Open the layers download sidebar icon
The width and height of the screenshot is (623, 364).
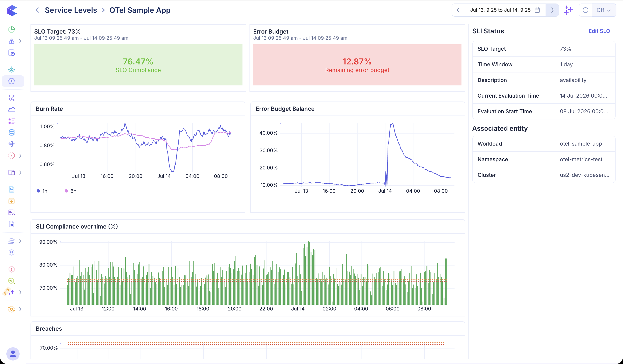pos(12,69)
